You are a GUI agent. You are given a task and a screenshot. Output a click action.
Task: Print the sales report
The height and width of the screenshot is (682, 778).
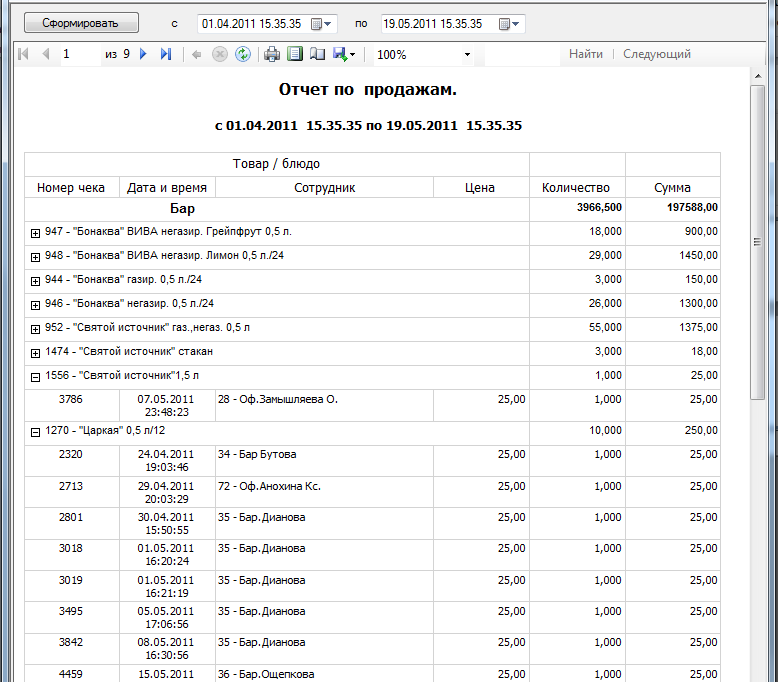(x=272, y=54)
